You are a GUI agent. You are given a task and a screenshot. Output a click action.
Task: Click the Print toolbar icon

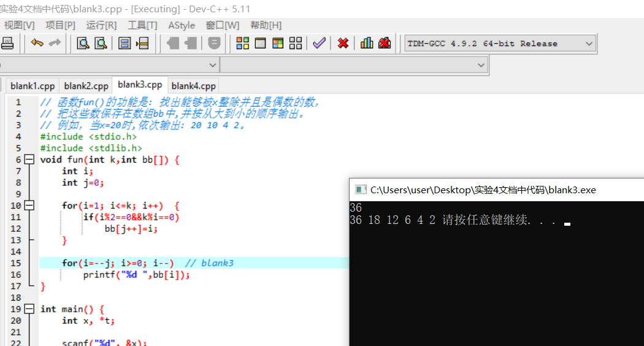point(7,43)
